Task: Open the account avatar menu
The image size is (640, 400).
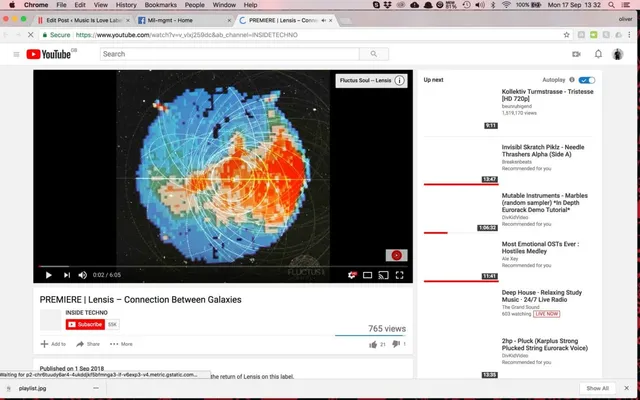Action: tap(618, 54)
